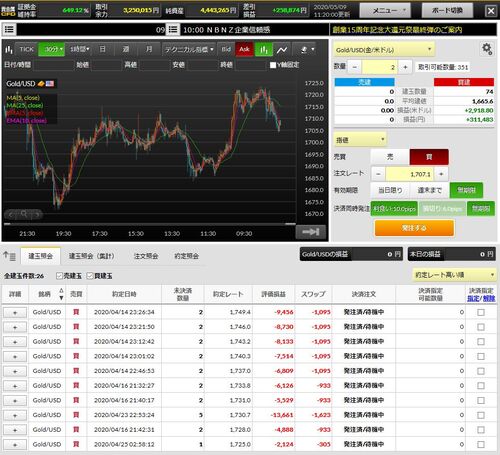Open the Gold/USD instrument dropdown
The width and height of the screenshot is (500, 455).
coord(384,50)
